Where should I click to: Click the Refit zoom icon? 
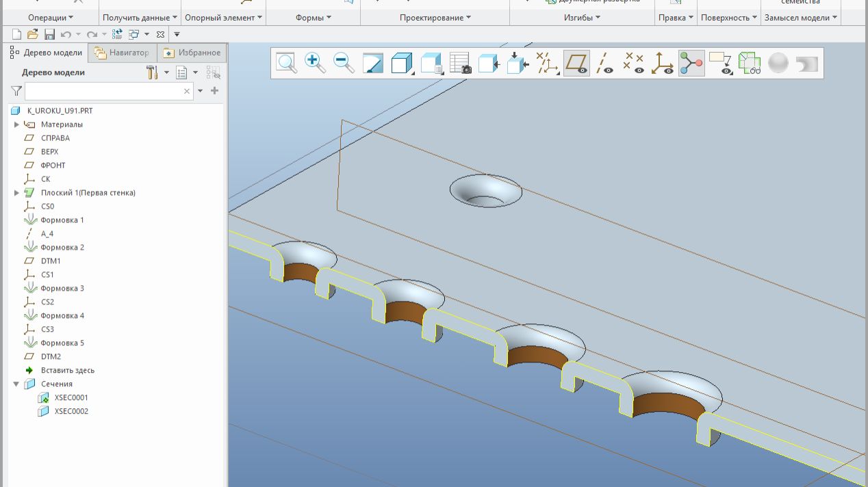287,64
